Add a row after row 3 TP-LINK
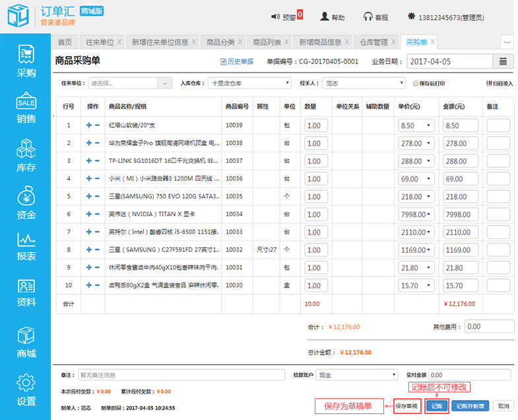The width and height of the screenshot is (518, 420). pos(89,161)
